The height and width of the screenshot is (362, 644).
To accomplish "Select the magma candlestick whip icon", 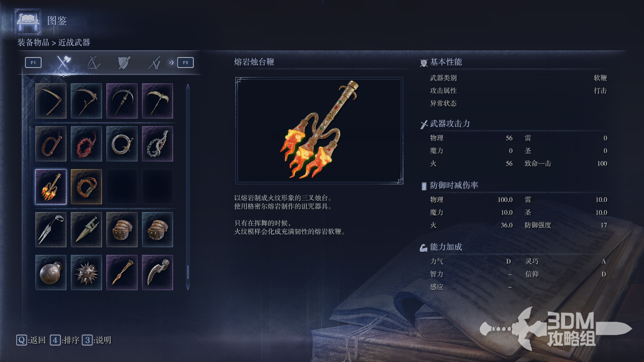I will [x=51, y=187].
